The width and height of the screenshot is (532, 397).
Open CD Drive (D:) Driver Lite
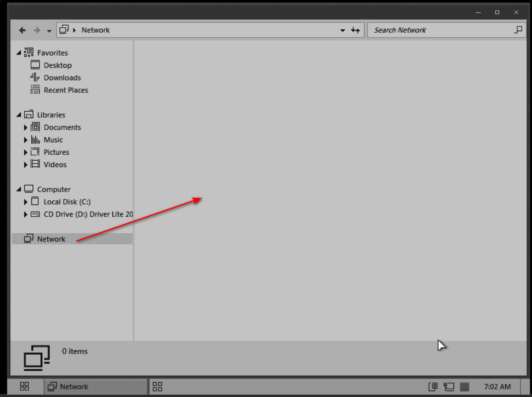88,214
